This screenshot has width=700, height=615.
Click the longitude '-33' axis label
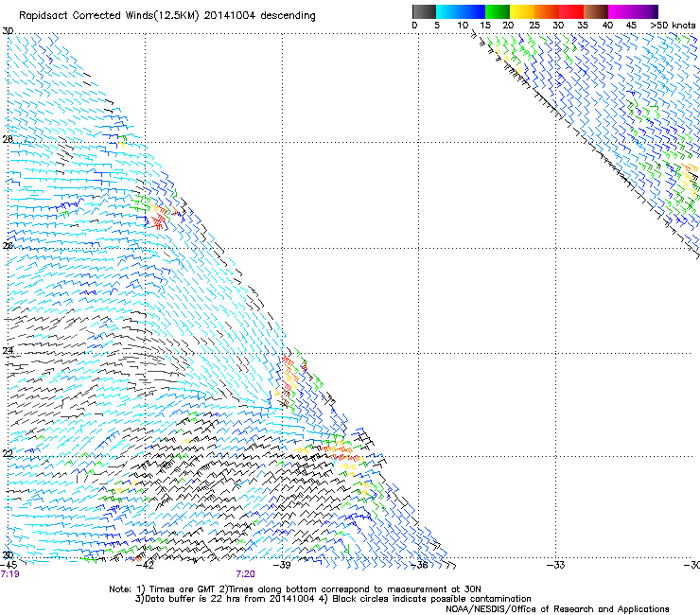pyautogui.click(x=556, y=566)
